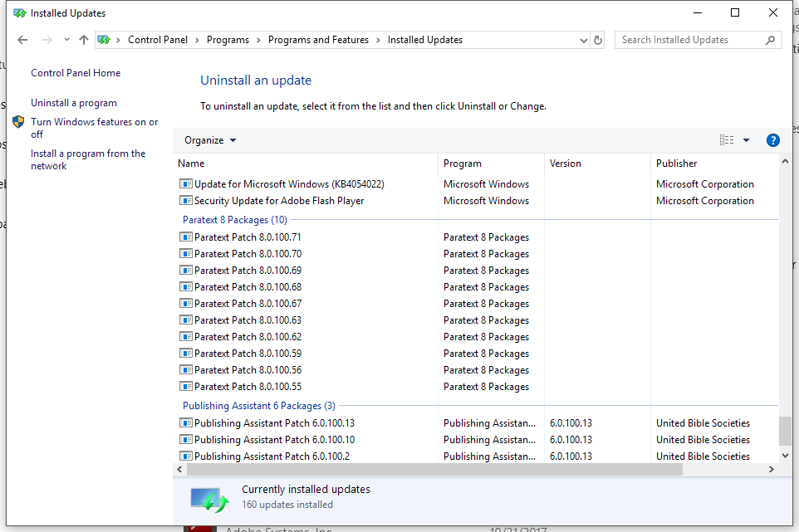Viewport: 799px width, 532px height.
Task: Select Update for Microsoft Windows (KB4054022)
Action: tap(289, 184)
